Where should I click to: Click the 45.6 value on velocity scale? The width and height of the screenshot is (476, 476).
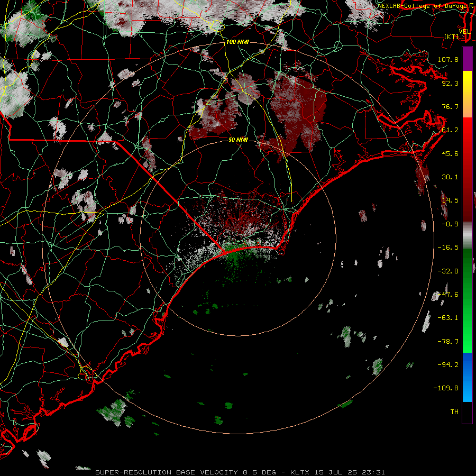(450, 153)
